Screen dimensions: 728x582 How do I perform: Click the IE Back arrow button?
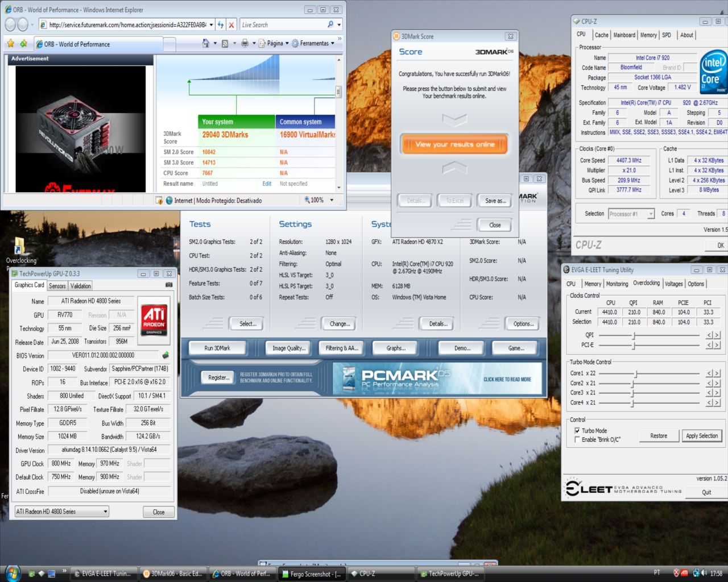pos(10,24)
